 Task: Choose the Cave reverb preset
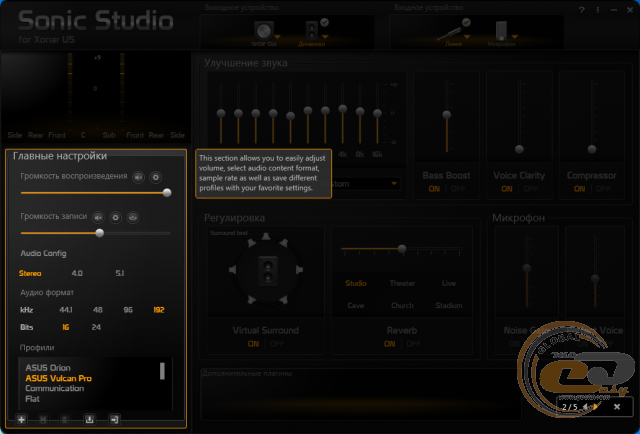click(x=356, y=306)
